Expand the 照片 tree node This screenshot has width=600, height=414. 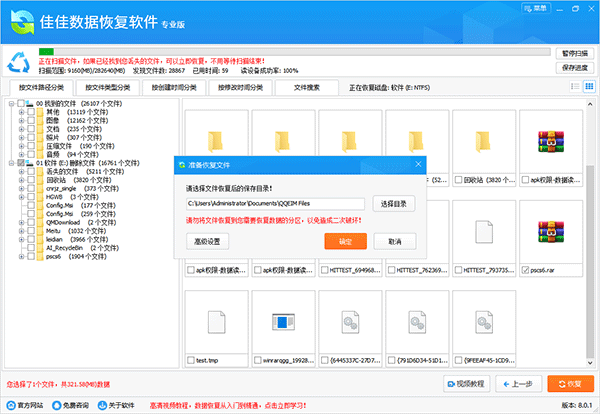pyautogui.click(x=21, y=137)
